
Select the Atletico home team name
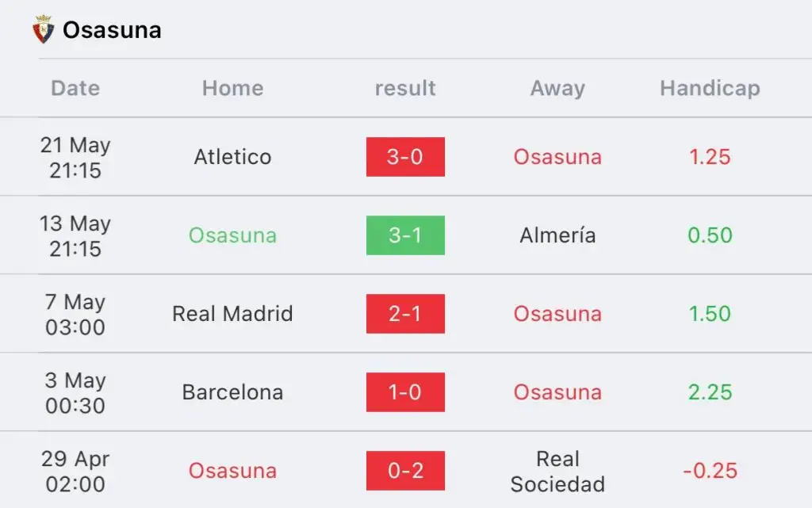click(232, 157)
